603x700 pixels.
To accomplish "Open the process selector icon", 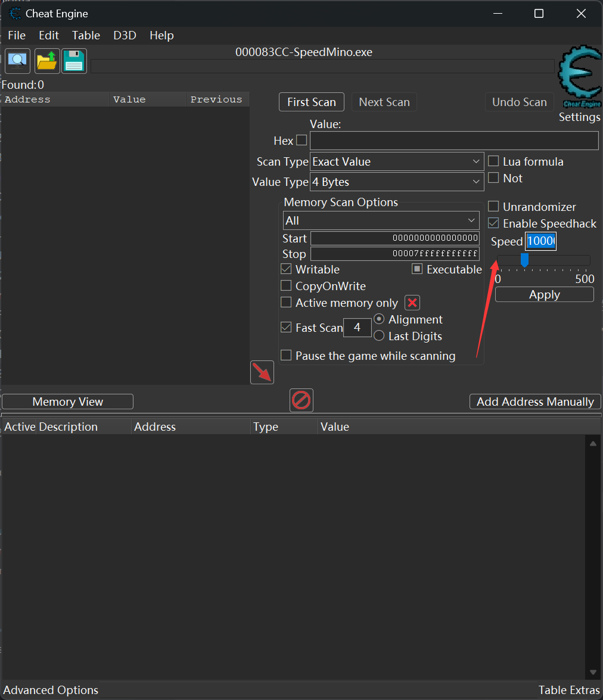I will click(x=17, y=61).
